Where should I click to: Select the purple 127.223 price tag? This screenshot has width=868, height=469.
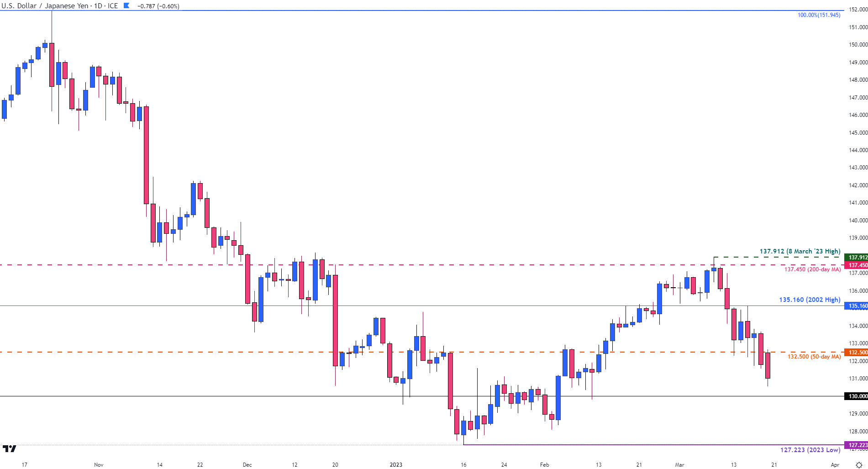pyautogui.click(x=856, y=445)
